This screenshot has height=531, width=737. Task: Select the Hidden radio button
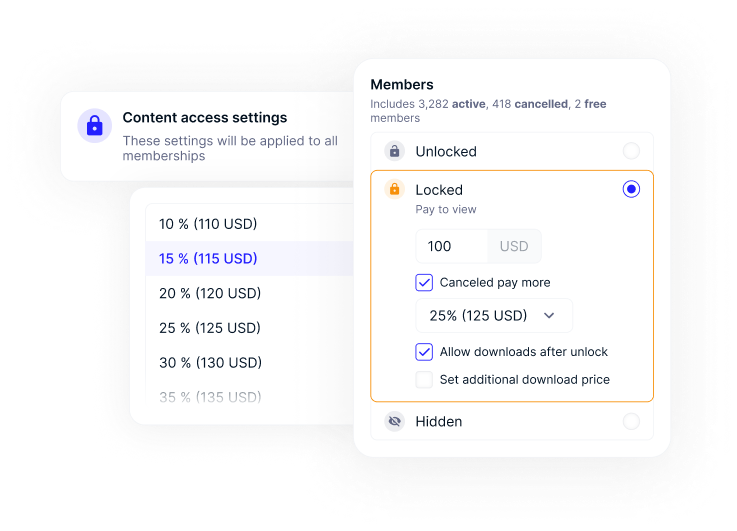click(x=631, y=422)
